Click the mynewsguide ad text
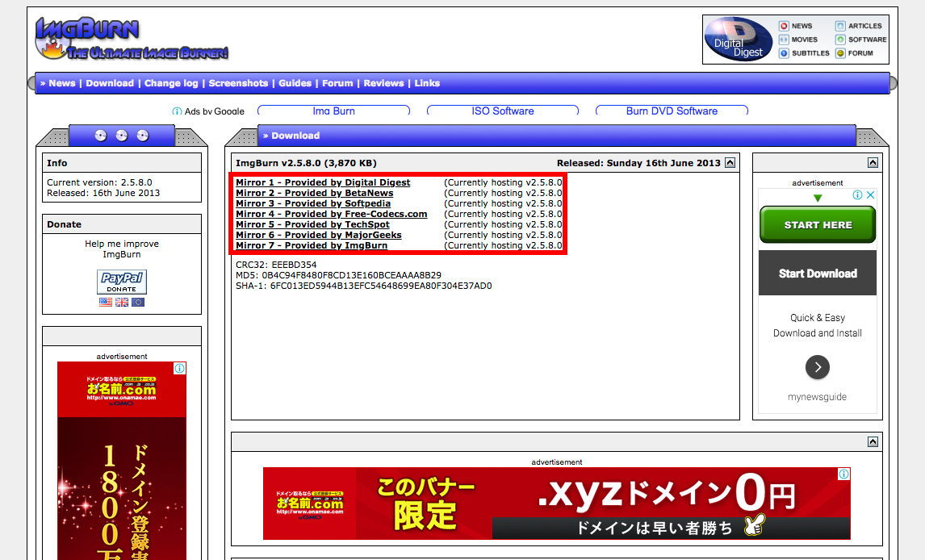 (817, 397)
